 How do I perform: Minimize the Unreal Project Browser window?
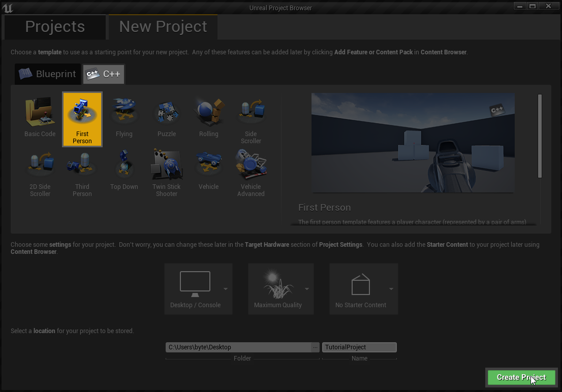pyautogui.click(x=519, y=6)
